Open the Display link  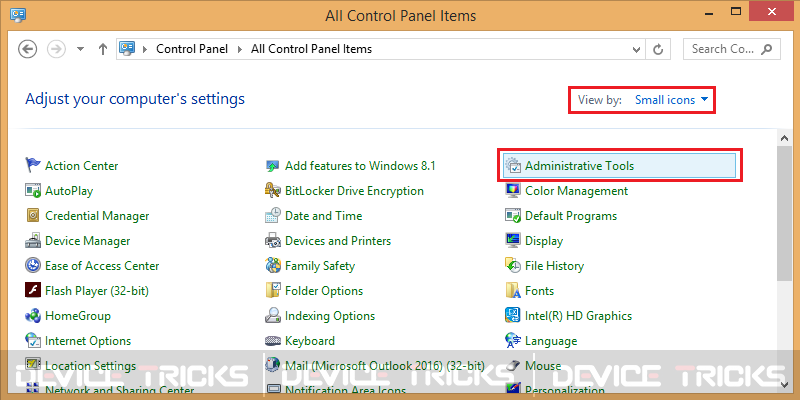[x=544, y=240]
